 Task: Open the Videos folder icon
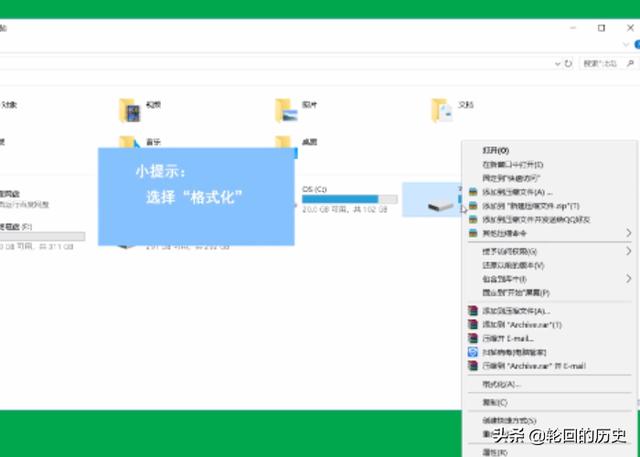click(x=127, y=107)
